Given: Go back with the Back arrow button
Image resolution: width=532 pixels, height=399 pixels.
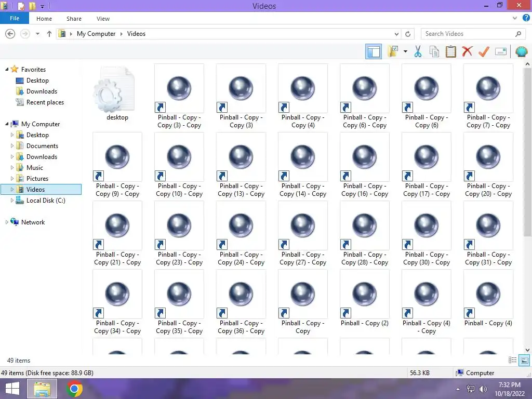Looking at the screenshot, I should click(10, 34).
